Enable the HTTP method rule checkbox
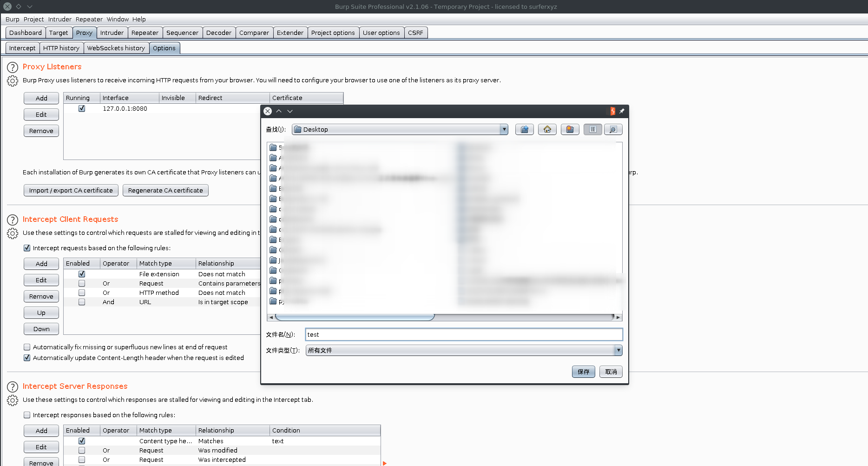The image size is (868, 466). pos(82,293)
